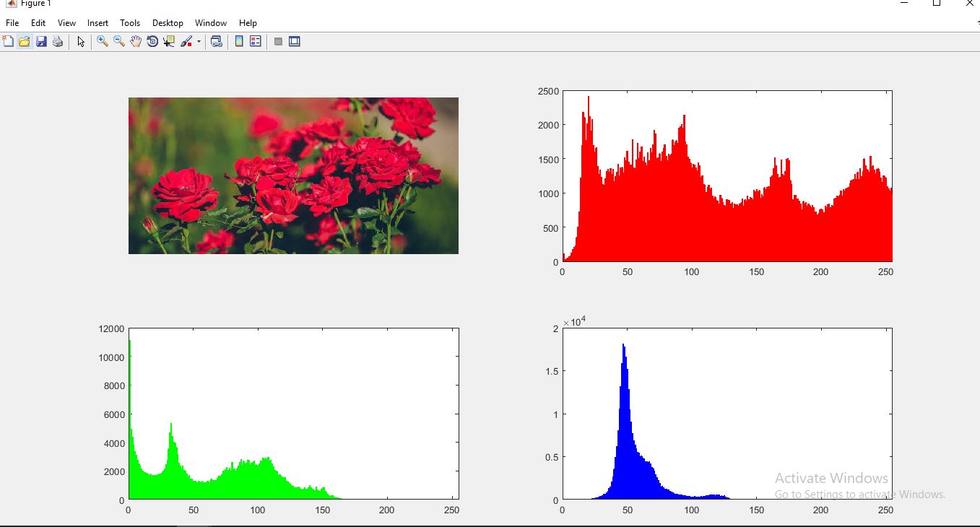This screenshot has width=980, height=527.
Task: Enable Link Plot
Action: coord(216,41)
